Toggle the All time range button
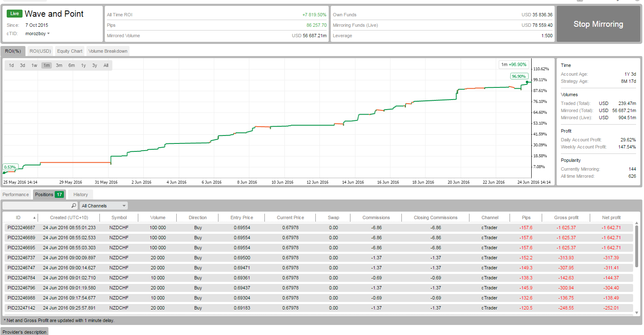The width and height of the screenshot is (644, 335). (x=106, y=65)
